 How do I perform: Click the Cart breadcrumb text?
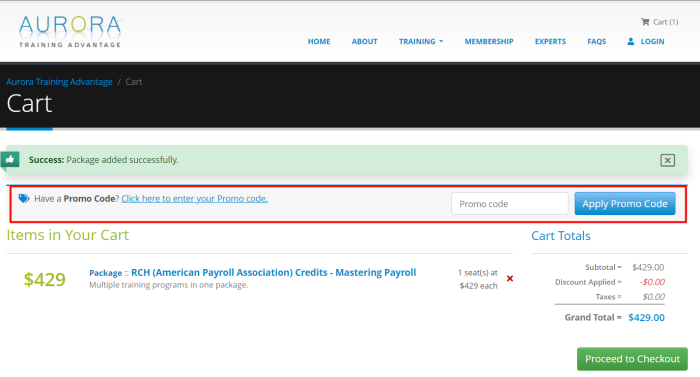coord(133,82)
